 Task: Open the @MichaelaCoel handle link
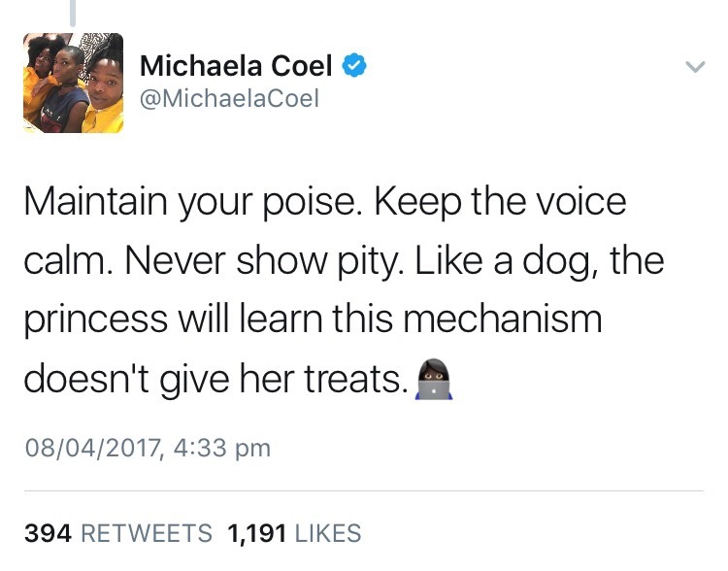(229, 98)
